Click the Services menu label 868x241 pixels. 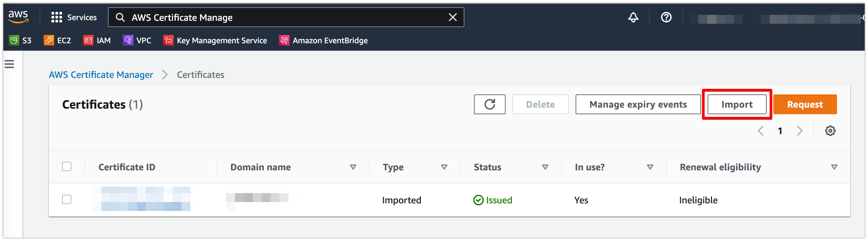coord(82,17)
